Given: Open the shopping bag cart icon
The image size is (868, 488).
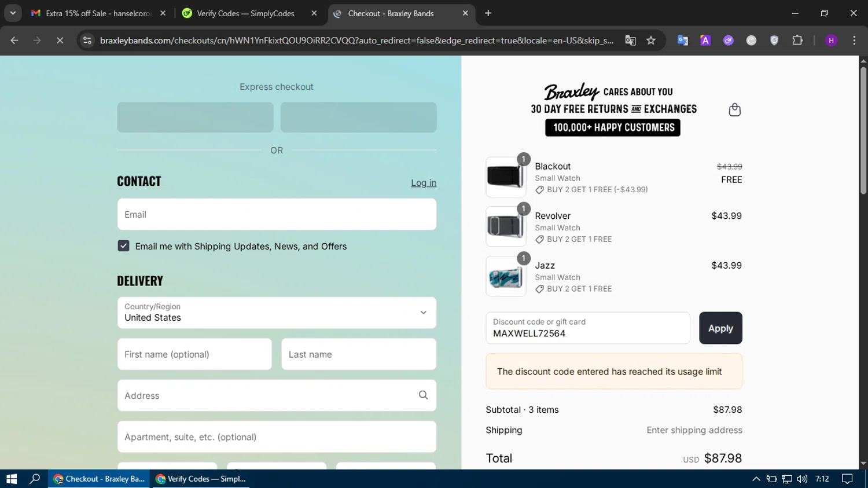Looking at the screenshot, I should click(734, 110).
